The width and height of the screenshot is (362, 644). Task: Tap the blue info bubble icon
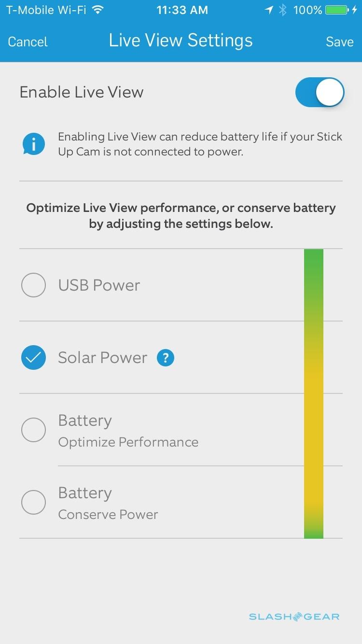coord(33,144)
